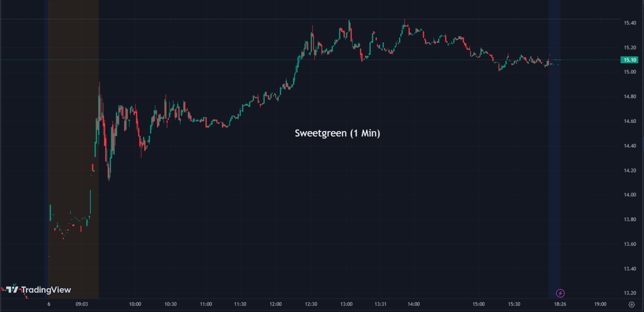Click the 10:30 time axis label

tap(170, 304)
